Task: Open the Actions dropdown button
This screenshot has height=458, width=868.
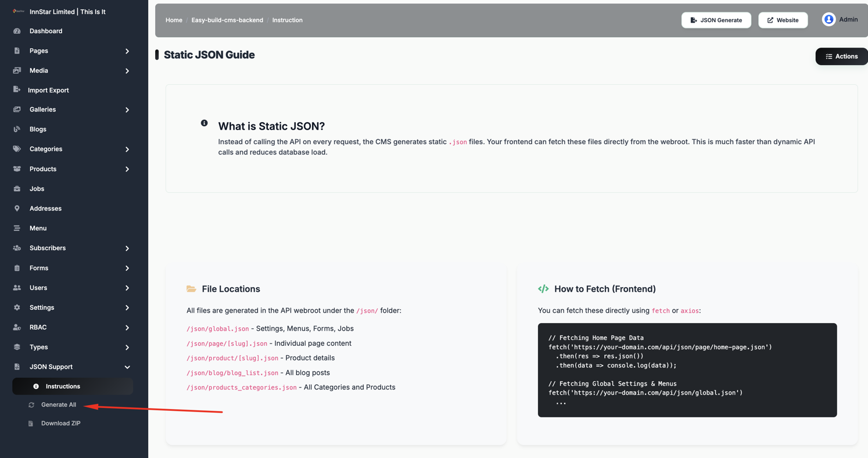Action: [841, 56]
